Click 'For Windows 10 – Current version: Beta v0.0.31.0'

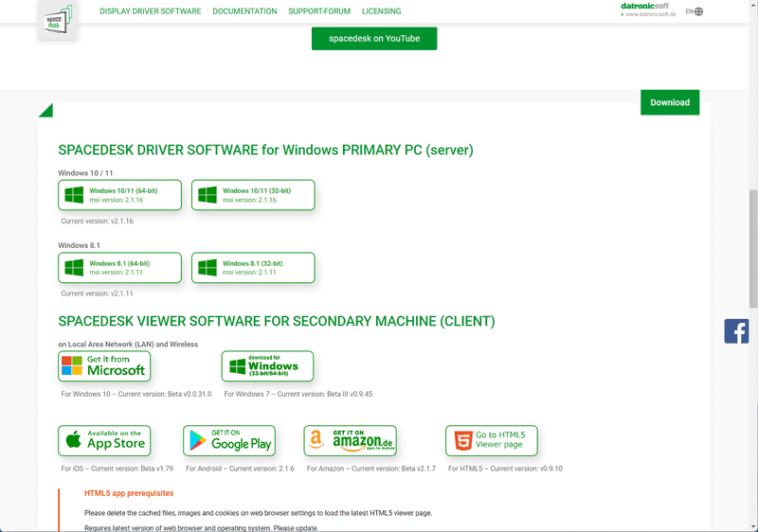point(136,394)
